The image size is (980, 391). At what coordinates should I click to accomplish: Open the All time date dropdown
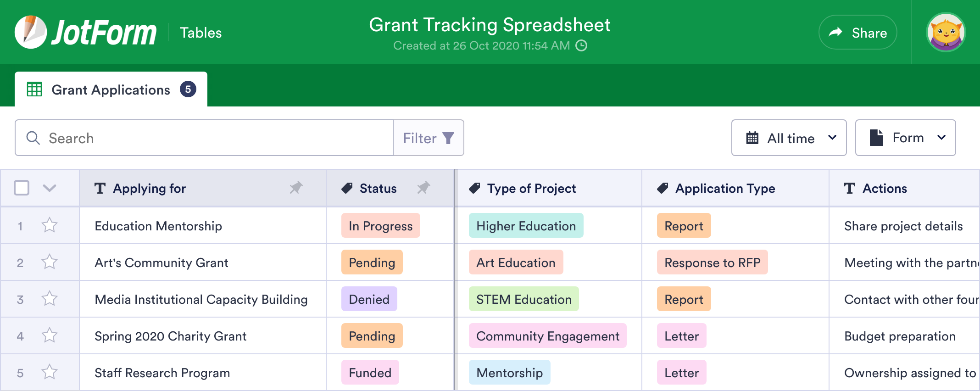789,138
